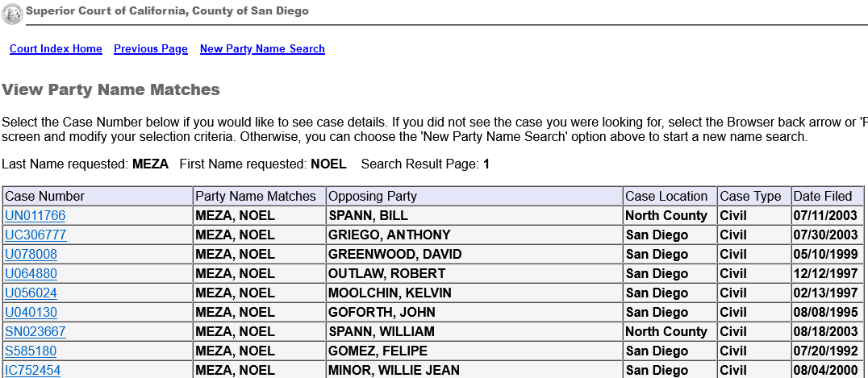868x378 pixels.
Task: Go back via Previous Page link
Action: tap(151, 48)
